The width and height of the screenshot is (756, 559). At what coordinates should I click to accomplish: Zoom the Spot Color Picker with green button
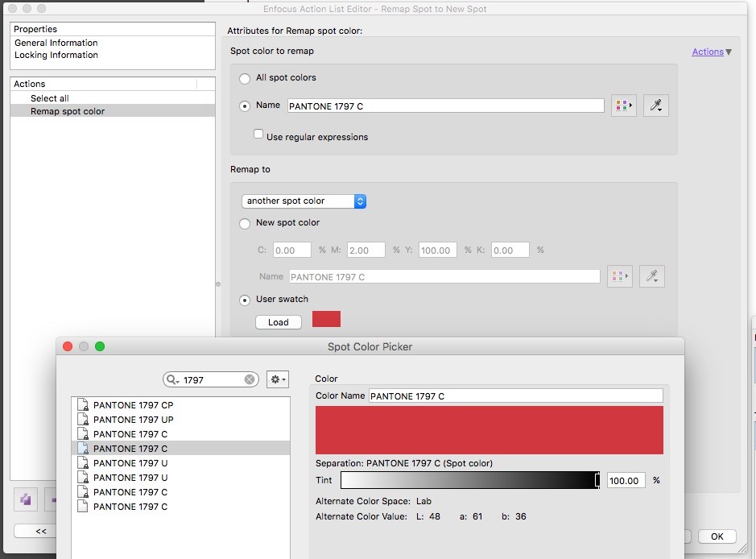[100, 346]
